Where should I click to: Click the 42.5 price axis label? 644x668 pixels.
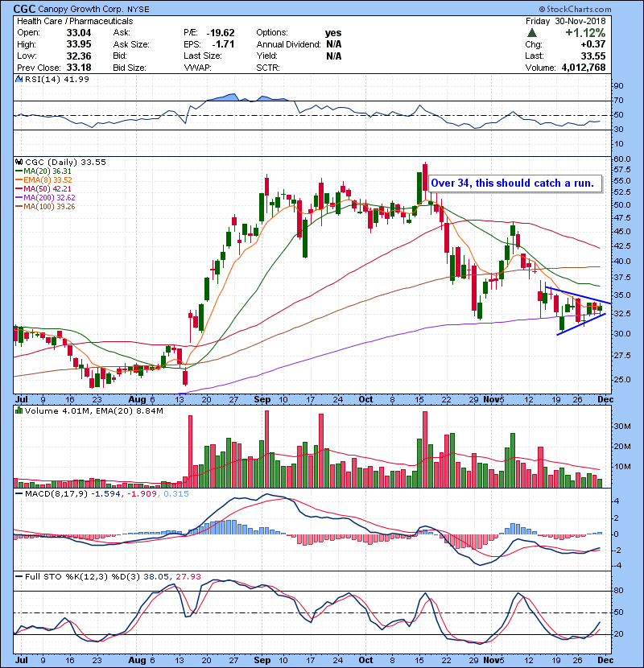pyautogui.click(x=622, y=245)
